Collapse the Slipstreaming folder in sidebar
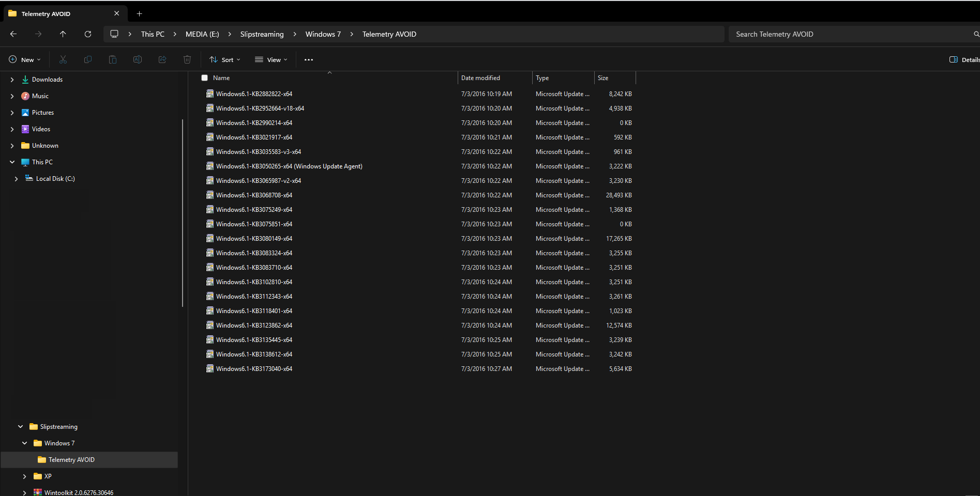This screenshot has width=980, height=496. tap(21, 427)
